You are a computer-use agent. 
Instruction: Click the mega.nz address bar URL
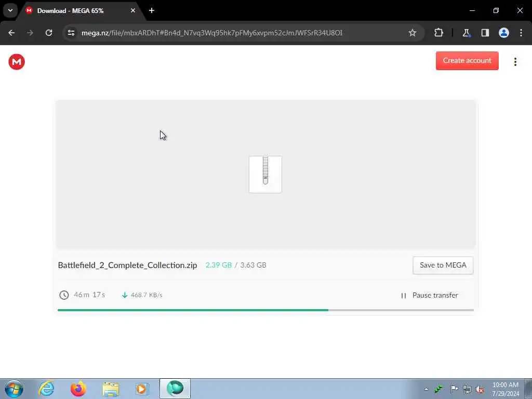tap(212, 33)
